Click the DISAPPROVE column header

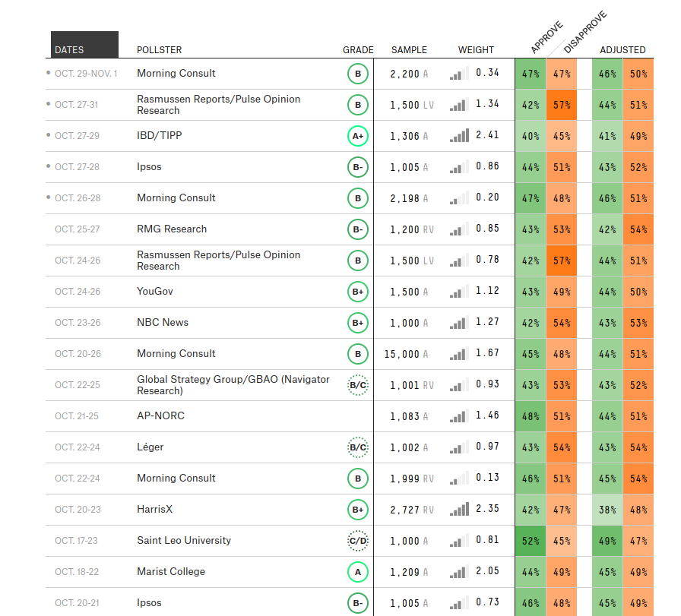click(584, 33)
